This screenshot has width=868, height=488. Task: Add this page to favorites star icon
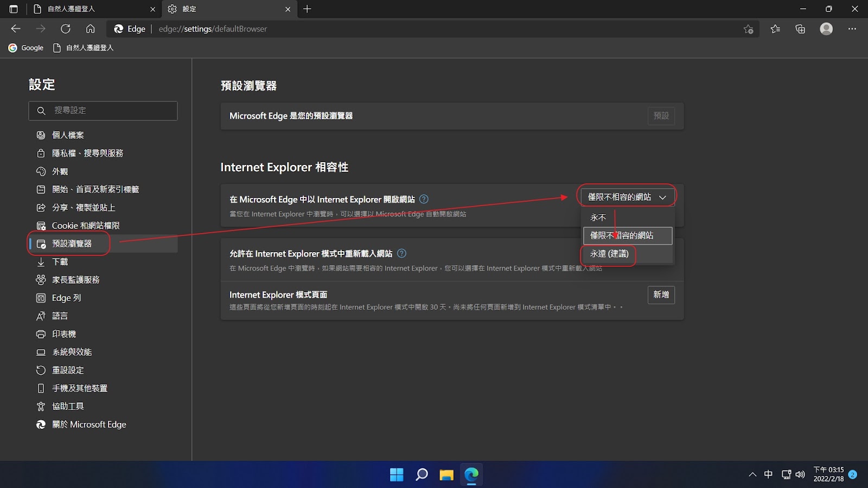click(749, 29)
